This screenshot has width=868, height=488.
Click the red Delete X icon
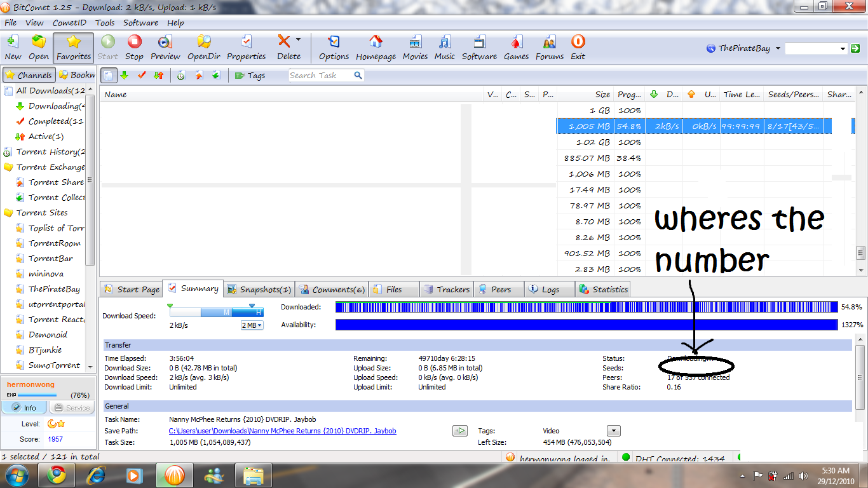point(284,42)
